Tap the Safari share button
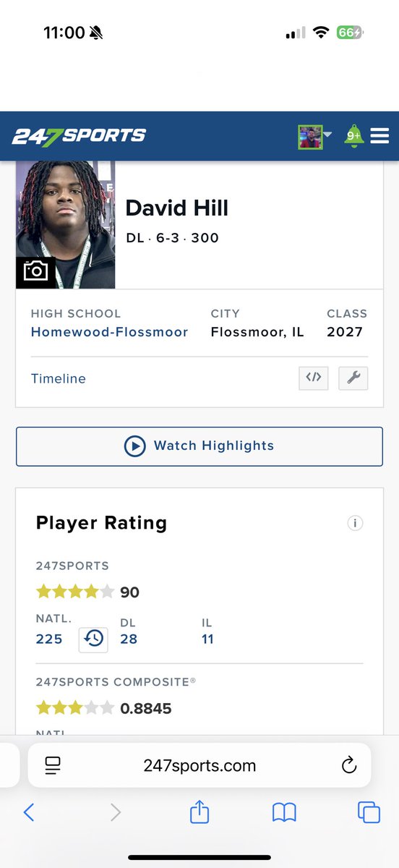This screenshot has height=868, width=399. (x=199, y=812)
